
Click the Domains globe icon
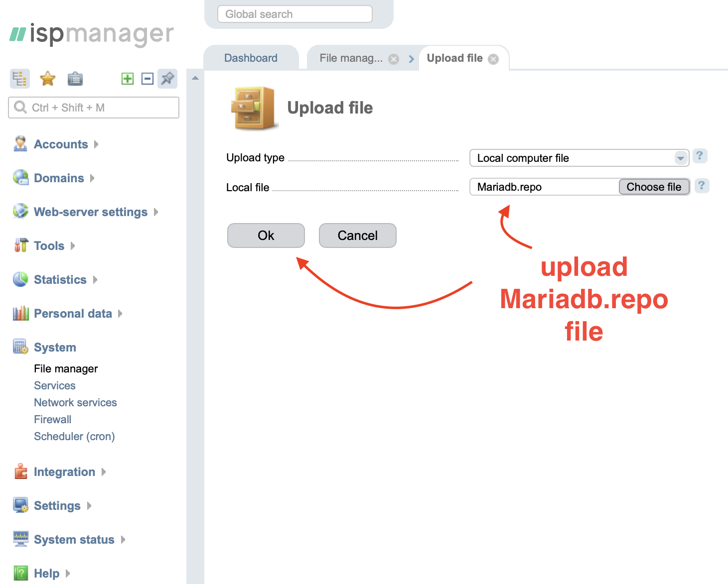[x=20, y=178]
